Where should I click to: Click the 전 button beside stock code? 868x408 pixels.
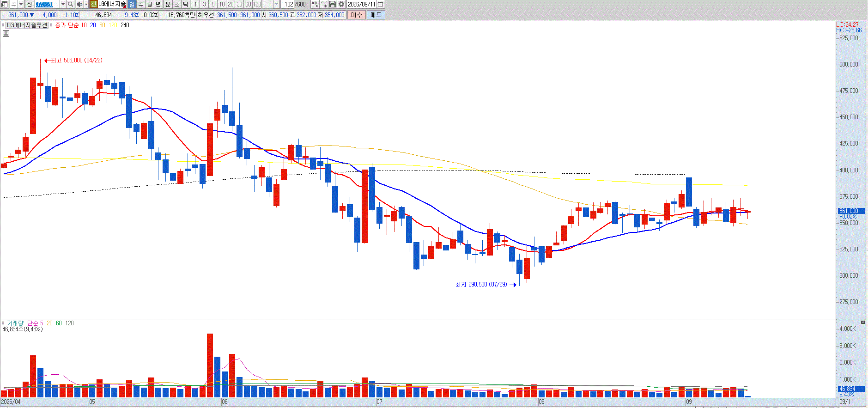click(x=29, y=4)
